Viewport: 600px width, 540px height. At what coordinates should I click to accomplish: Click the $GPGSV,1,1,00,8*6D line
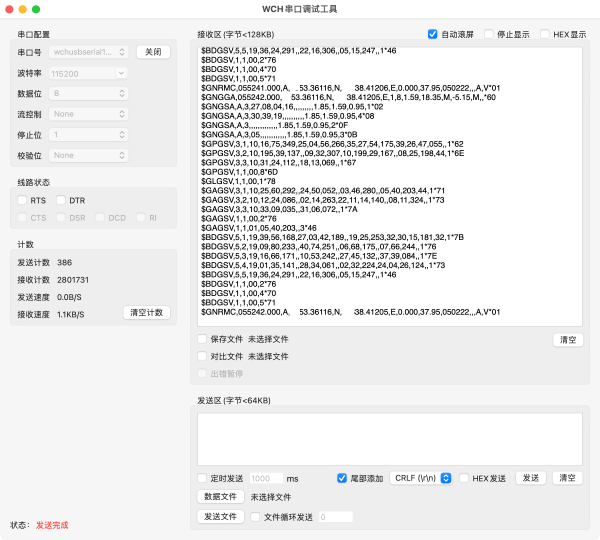click(x=239, y=172)
